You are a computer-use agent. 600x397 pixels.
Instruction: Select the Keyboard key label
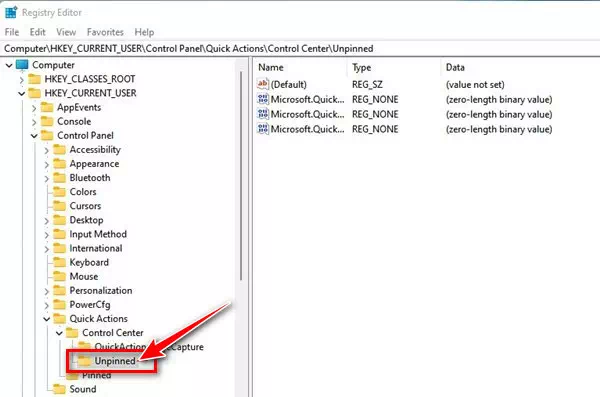click(x=89, y=262)
